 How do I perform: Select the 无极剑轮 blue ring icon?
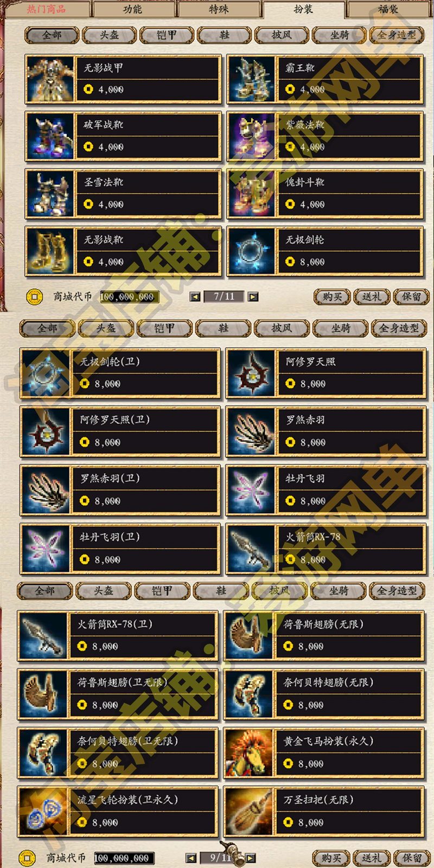pyautogui.click(x=251, y=251)
